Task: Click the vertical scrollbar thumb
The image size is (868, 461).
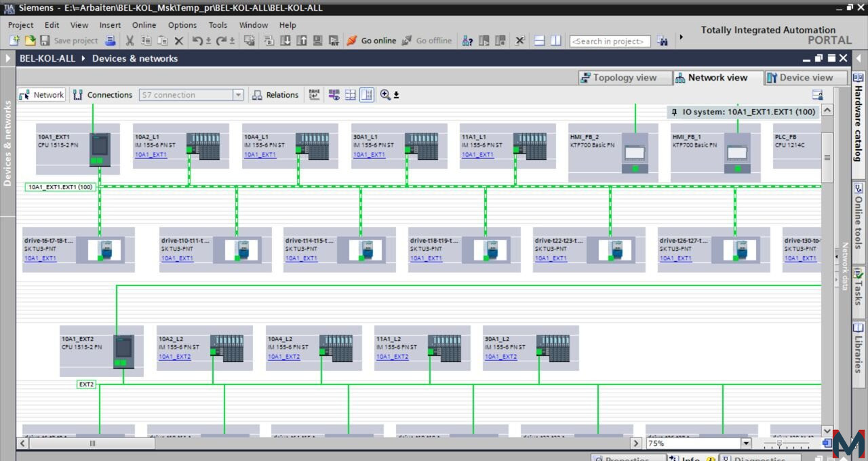Action: tap(827, 157)
